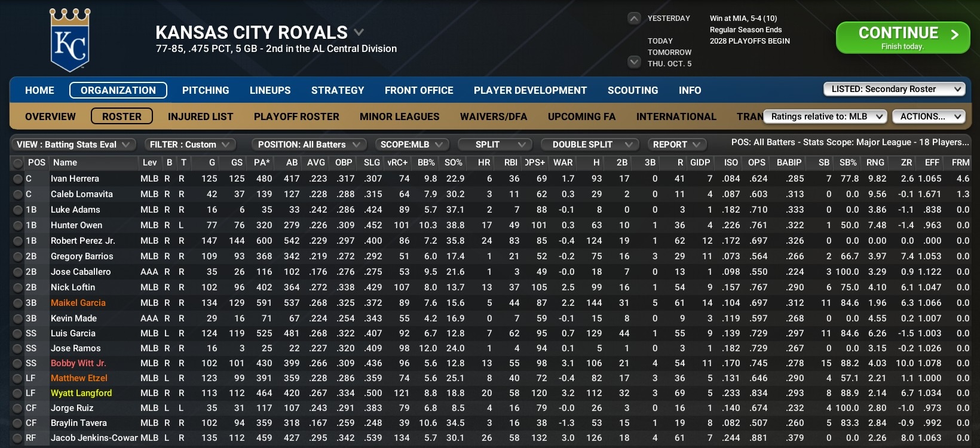The height and width of the screenshot is (448, 980).
Task: Select the row circle for Hunter Owen
Action: click(18, 225)
